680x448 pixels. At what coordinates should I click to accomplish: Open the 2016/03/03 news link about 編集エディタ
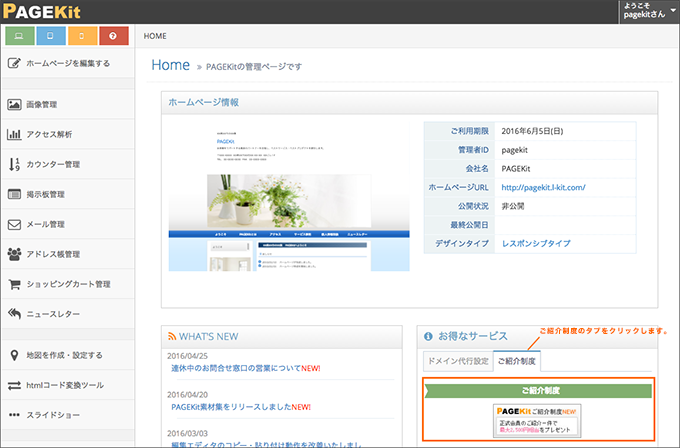pyautogui.click(x=266, y=445)
